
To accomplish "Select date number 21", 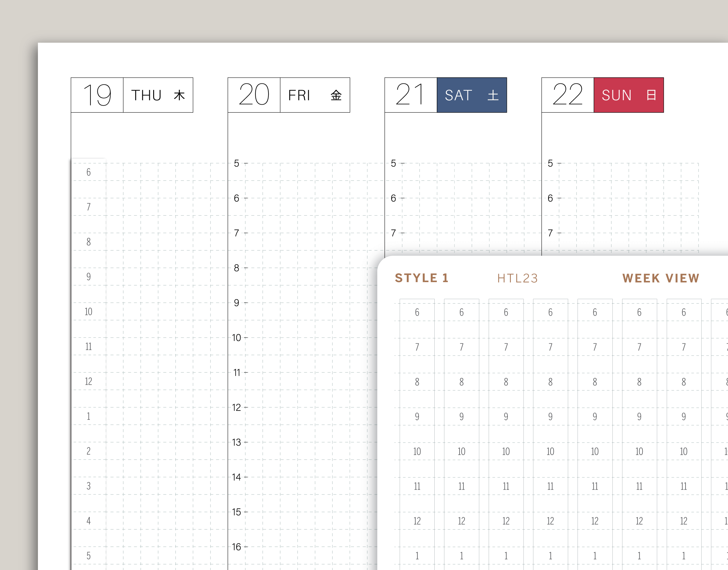I will [410, 95].
